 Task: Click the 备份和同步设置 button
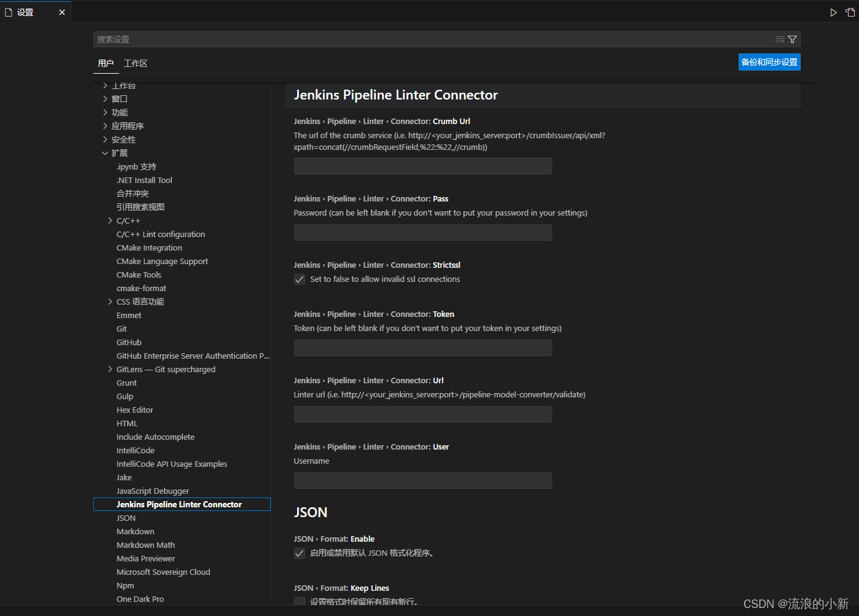(x=769, y=62)
